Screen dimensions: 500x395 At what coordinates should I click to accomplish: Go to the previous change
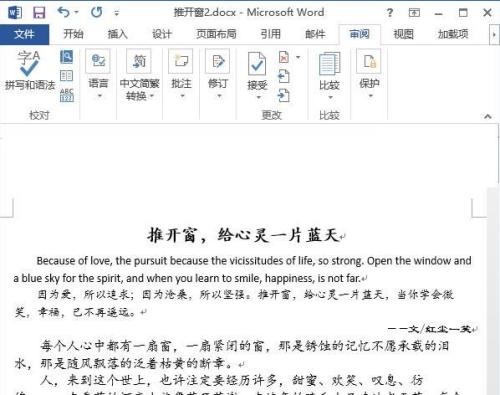pyautogui.click(x=283, y=77)
